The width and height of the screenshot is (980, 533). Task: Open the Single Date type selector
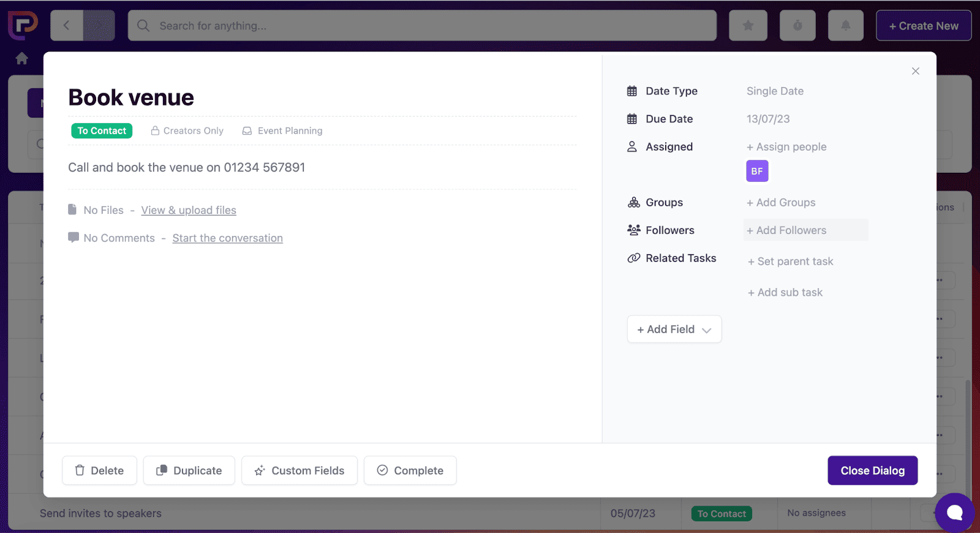[775, 91]
